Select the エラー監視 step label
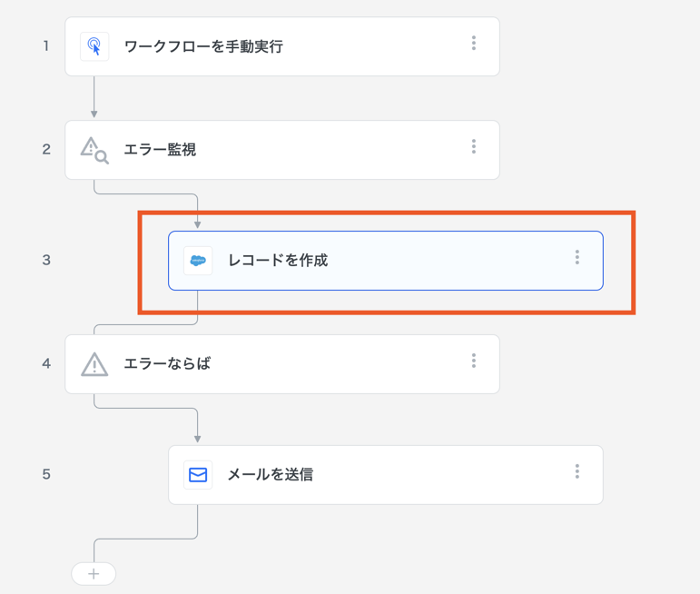 pyautogui.click(x=160, y=150)
